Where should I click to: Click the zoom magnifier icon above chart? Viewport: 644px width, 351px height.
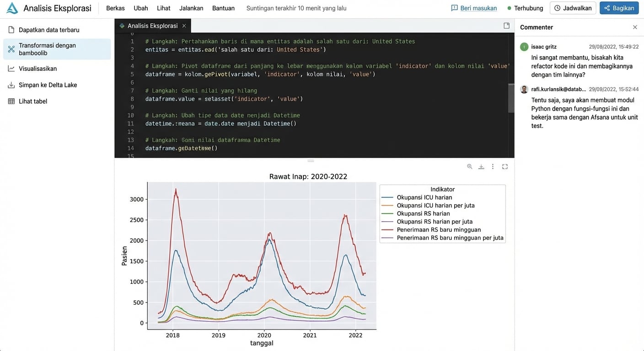(x=469, y=167)
